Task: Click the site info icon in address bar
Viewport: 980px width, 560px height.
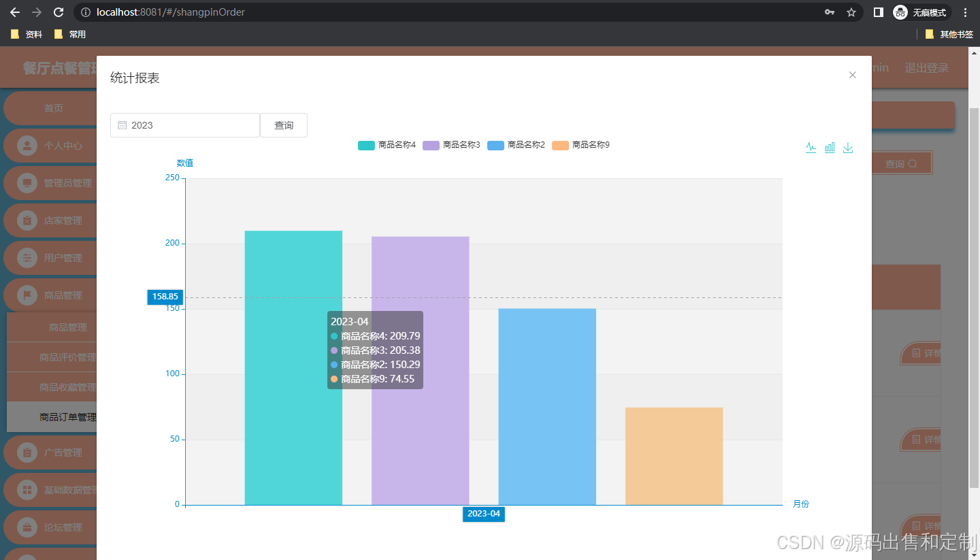Action: click(86, 12)
